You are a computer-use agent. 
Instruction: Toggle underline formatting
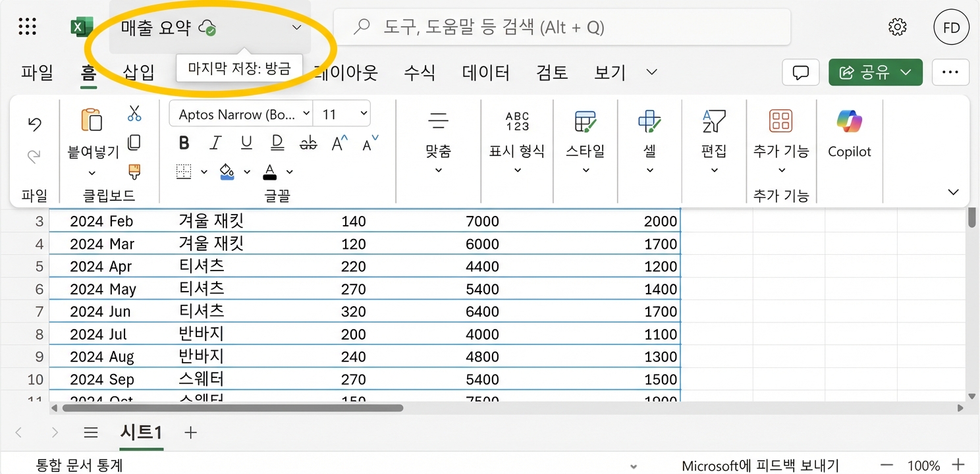(246, 143)
